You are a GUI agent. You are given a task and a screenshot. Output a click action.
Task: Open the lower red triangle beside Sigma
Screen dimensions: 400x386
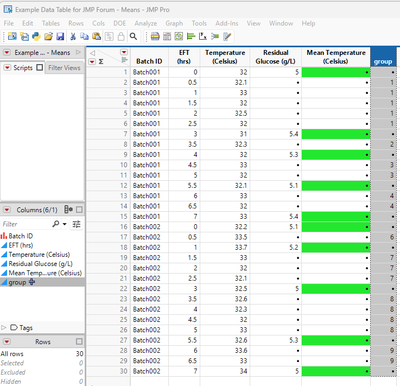pyautogui.click(x=92, y=62)
